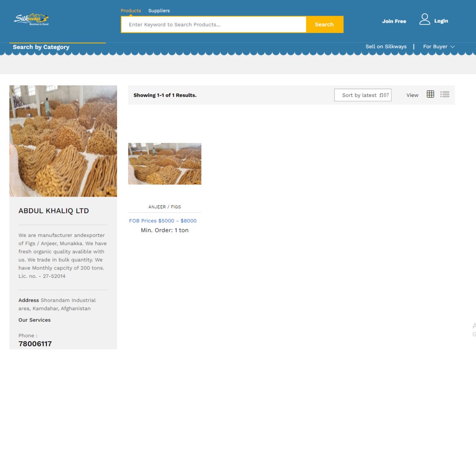Expand the For Buyer dropdown

pos(439,46)
